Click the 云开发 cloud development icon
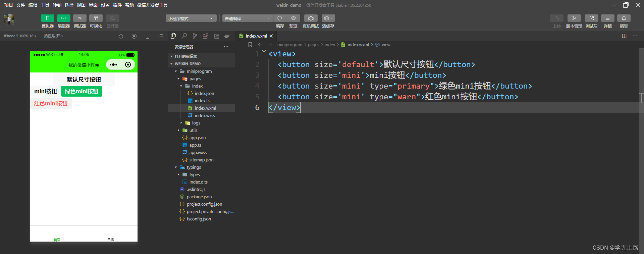Screen dimensions: 644x254 click(x=113, y=18)
